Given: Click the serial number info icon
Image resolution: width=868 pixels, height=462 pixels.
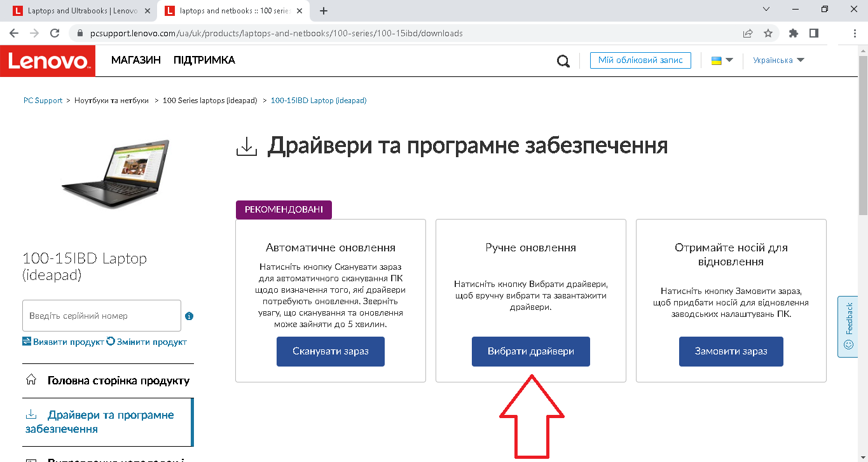Looking at the screenshot, I should [189, 316].
